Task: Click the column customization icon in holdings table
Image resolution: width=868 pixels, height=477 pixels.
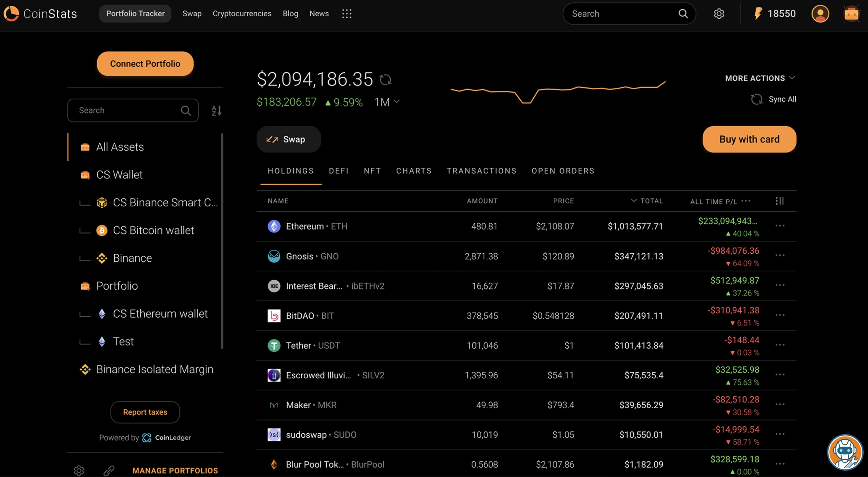Action: click(x=780, y=201)
